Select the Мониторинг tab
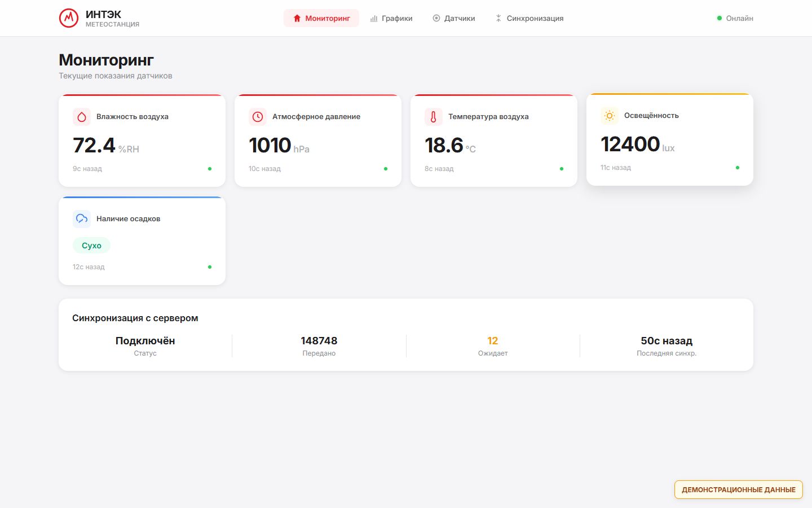812x508 pixels. [x=321, y=18]
